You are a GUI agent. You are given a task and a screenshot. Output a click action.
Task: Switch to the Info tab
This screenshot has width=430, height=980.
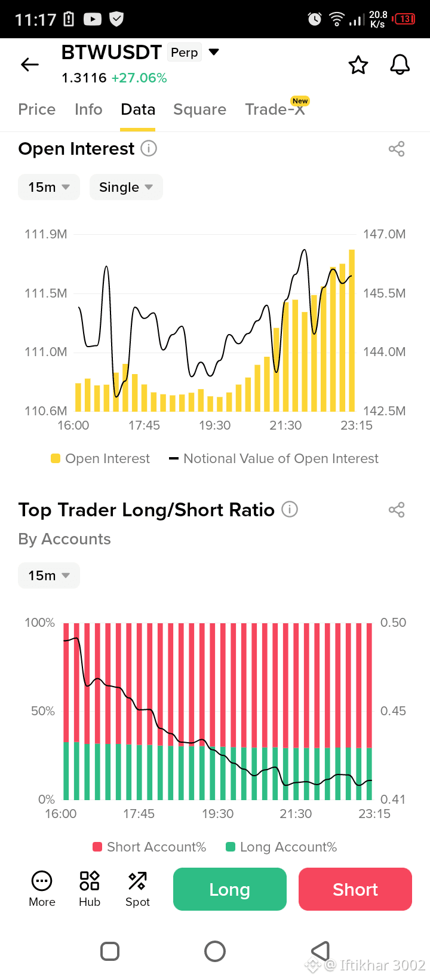[88, 109]
